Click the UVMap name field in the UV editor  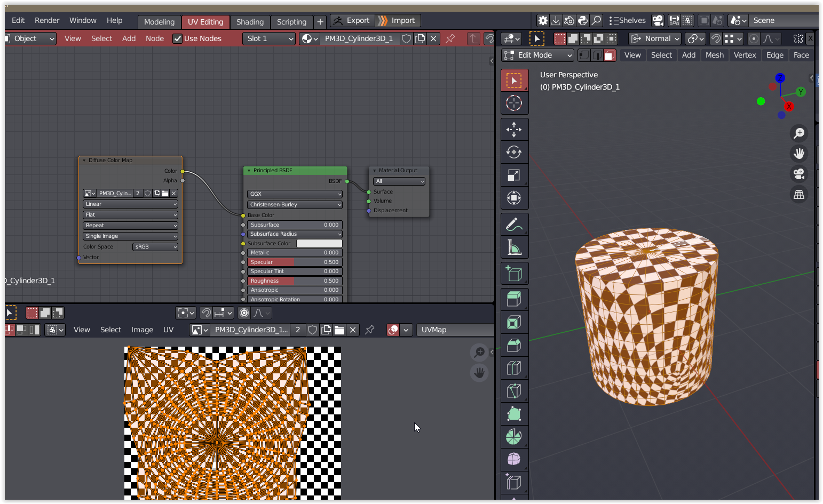455,330
